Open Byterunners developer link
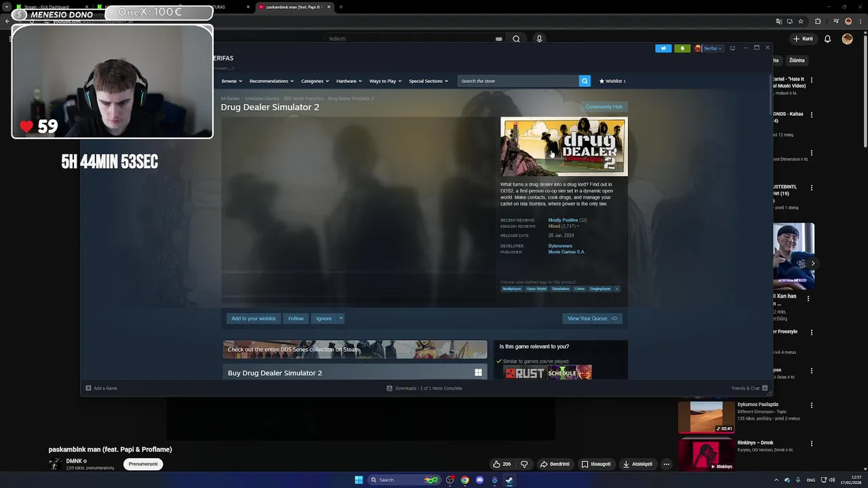Image resolution: width=868 pixels, height=488 pixels. click(x=560, y=246)
